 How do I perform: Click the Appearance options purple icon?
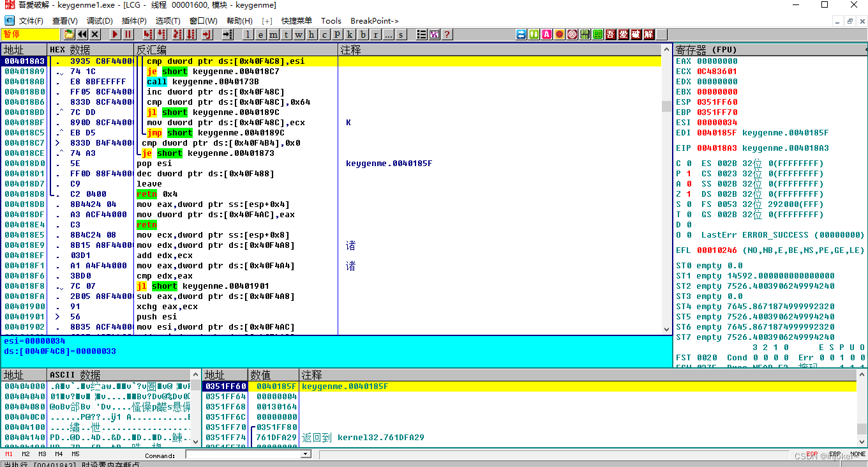point(434,34)
